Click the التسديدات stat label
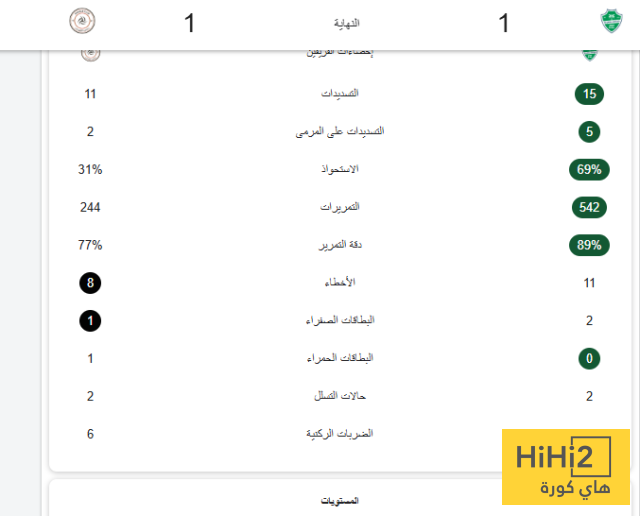 tap(339, 94)
